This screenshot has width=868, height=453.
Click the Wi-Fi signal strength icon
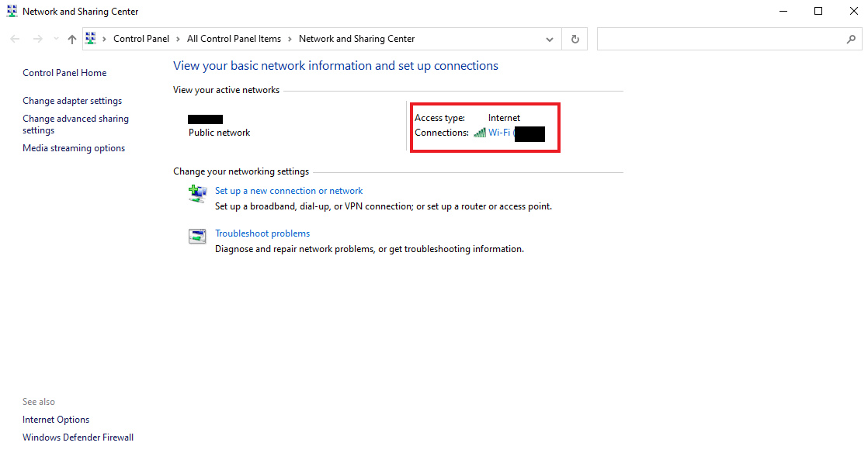tap(480, 133)
